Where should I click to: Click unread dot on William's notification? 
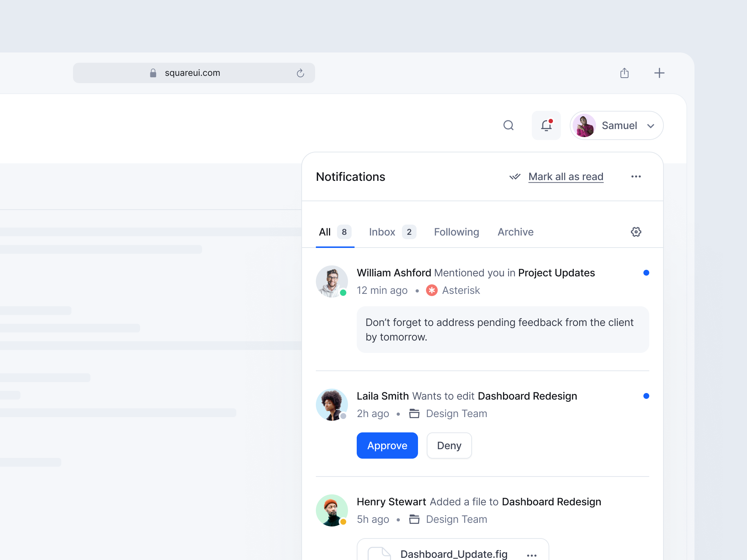[x=646, y=273]
